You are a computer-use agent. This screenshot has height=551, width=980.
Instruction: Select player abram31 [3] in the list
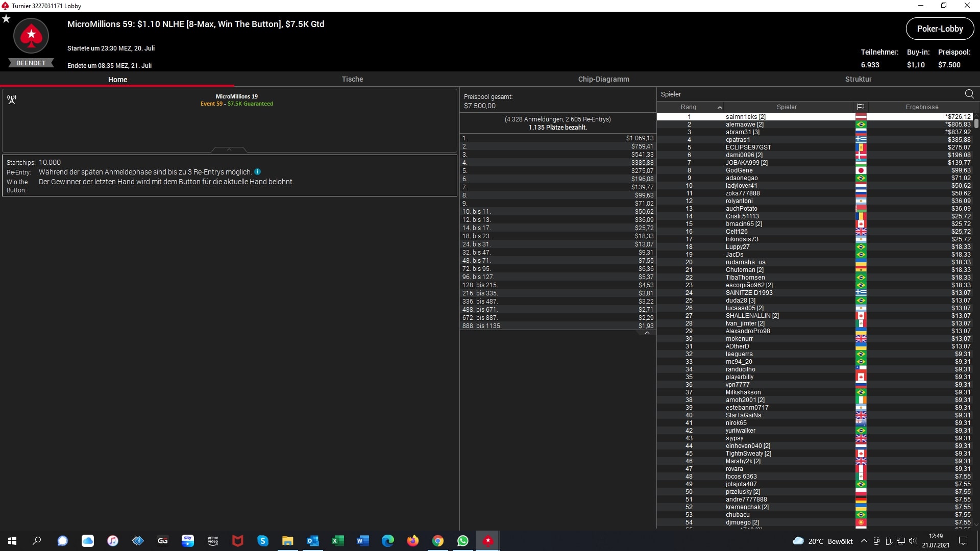(815, 132)
